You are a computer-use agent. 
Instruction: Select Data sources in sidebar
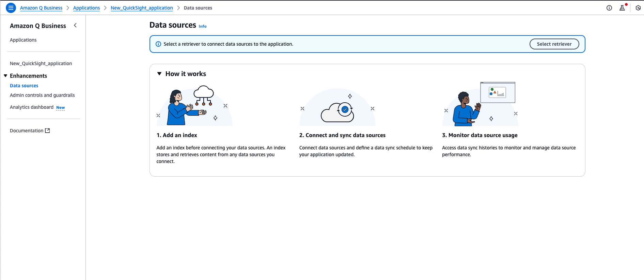[x=24, y=86]
